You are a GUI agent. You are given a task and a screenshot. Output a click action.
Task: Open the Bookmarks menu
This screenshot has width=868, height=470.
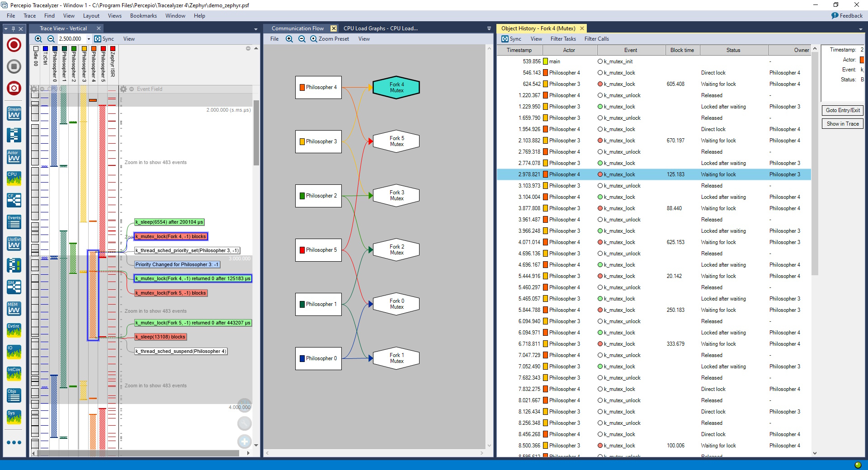click(x=143, y=16)
